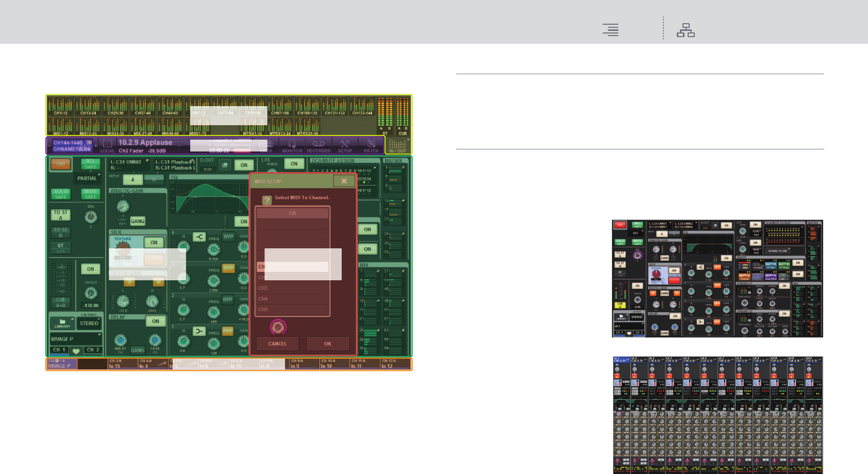Toggle RCL SAFE on the channel
Viewport: 868px width, 474px height.
click(x=91, y=164)
